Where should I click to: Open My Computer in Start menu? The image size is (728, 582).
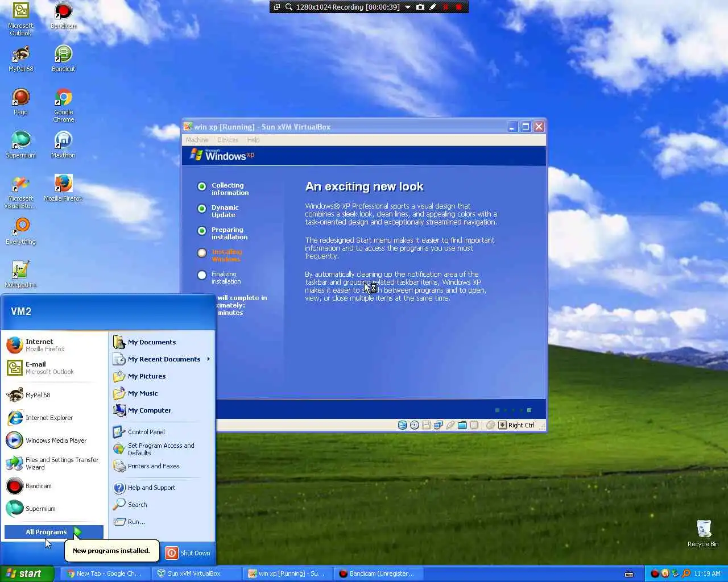point(162,410)
